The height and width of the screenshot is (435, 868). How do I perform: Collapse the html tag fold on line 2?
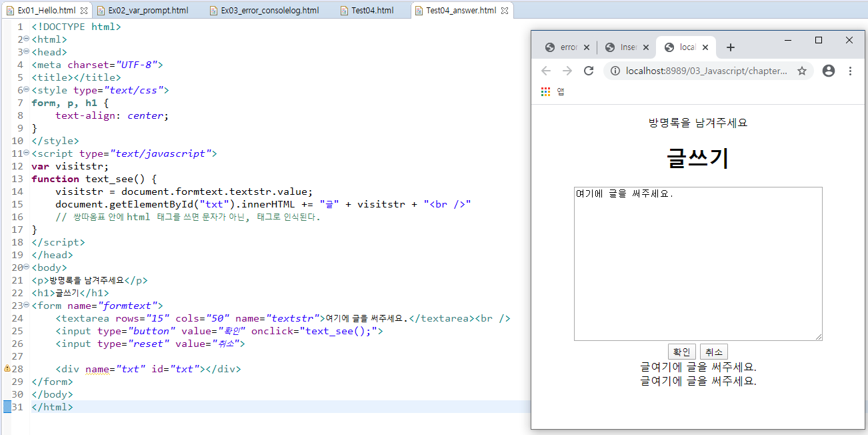pos(26,39)
